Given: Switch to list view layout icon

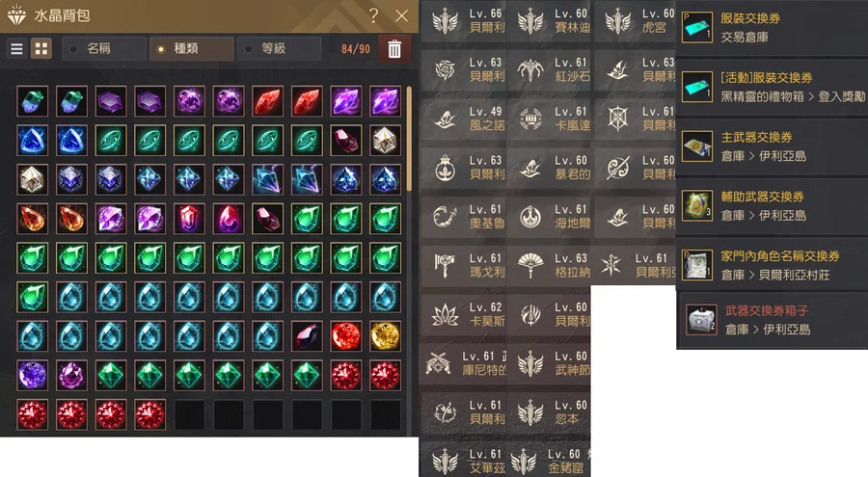Looking at the screenshot, I should [x=16, y=49].
